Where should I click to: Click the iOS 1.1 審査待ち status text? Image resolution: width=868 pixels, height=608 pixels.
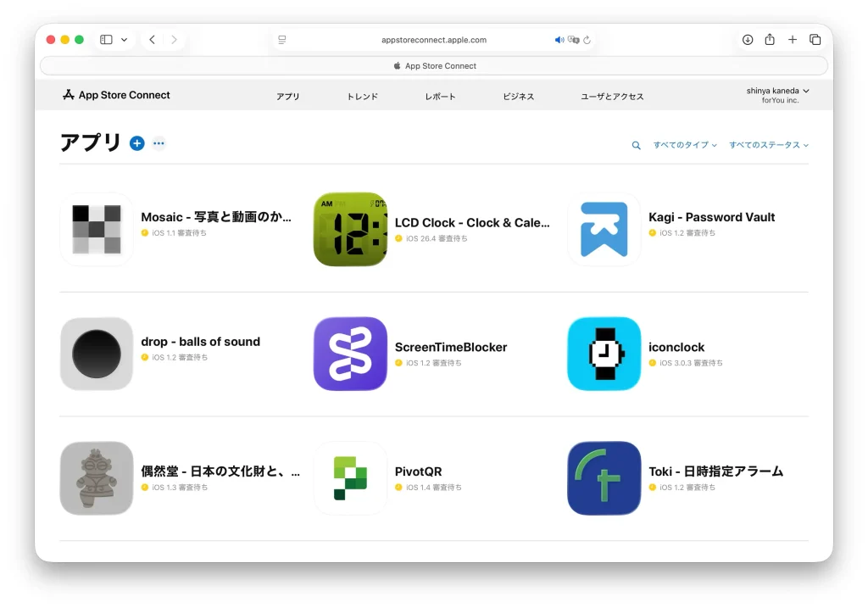click(180, 233)
